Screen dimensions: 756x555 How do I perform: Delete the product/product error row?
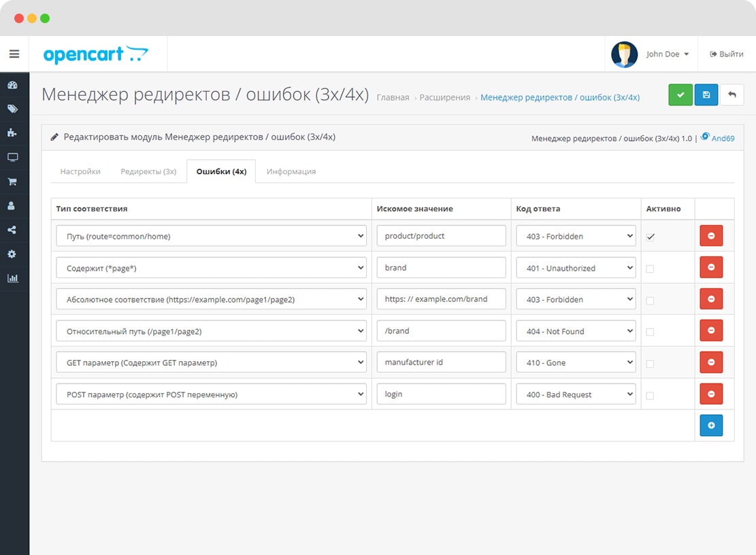(x=711, y=235)
